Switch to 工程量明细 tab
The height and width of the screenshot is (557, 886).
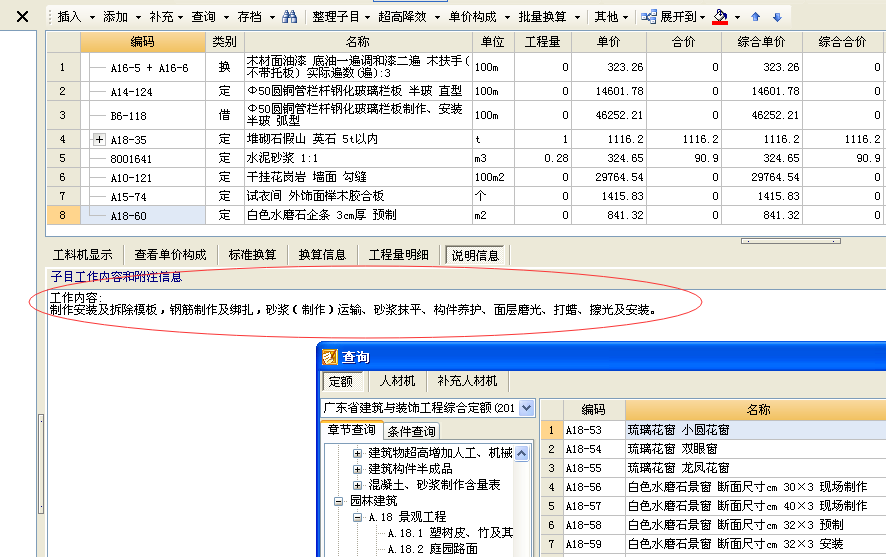(x=398, y=255)
